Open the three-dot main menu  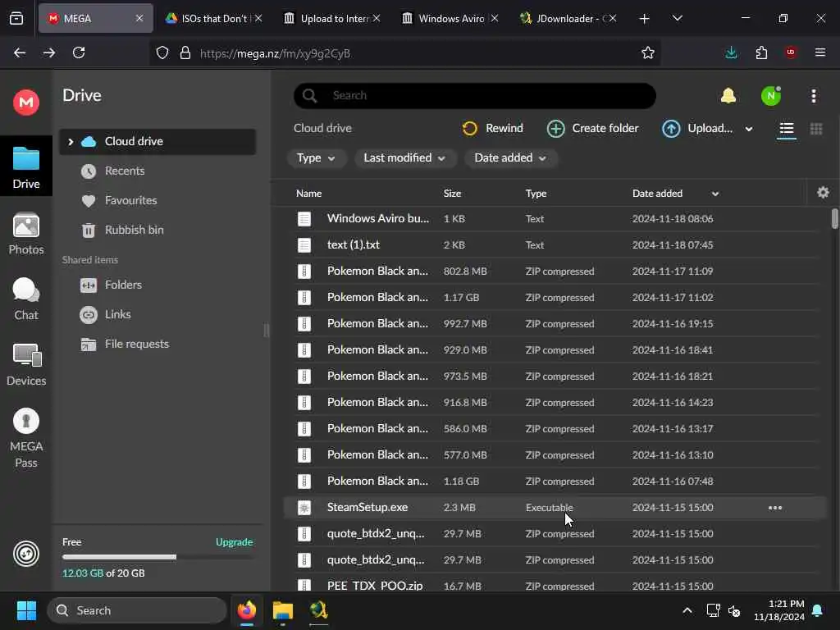point(814,96)
